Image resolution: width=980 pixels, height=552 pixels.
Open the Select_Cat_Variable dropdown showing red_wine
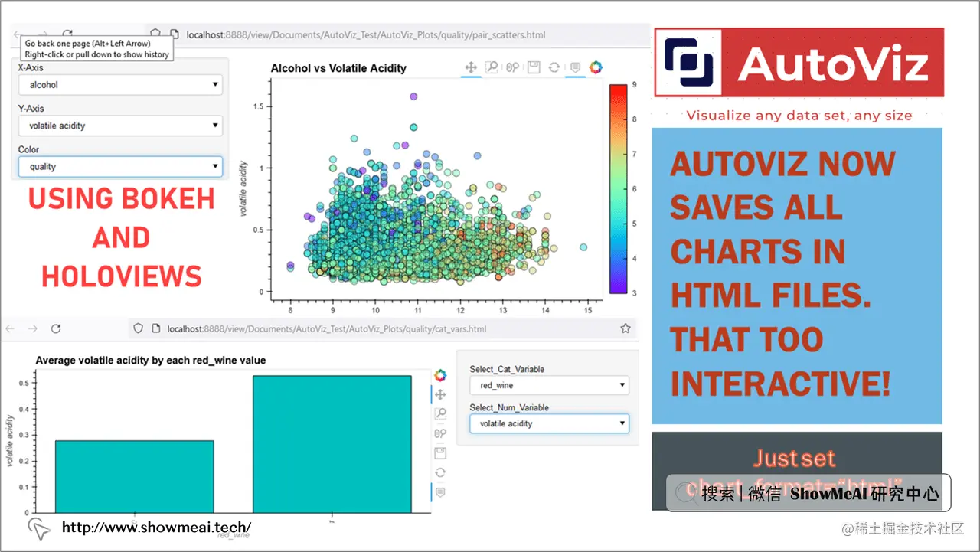point(549,385)
